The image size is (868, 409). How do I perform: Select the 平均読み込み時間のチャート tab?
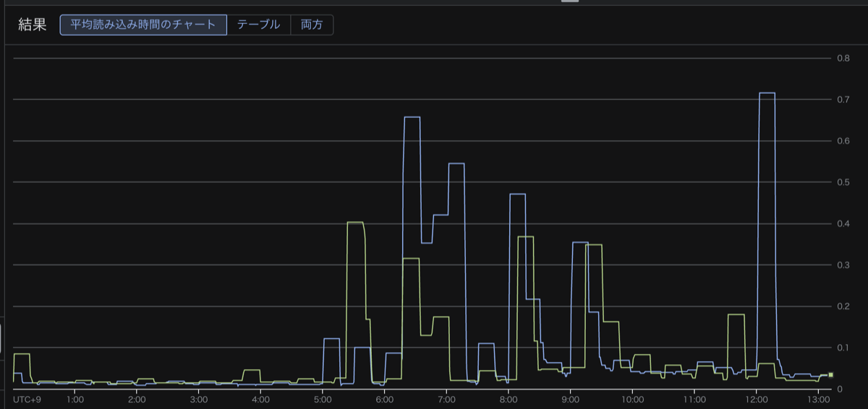[143, 25]
